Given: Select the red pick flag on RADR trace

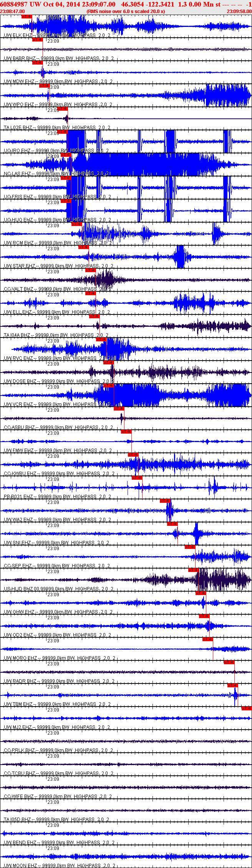Looking at the screenshot, I should (229, 662).
